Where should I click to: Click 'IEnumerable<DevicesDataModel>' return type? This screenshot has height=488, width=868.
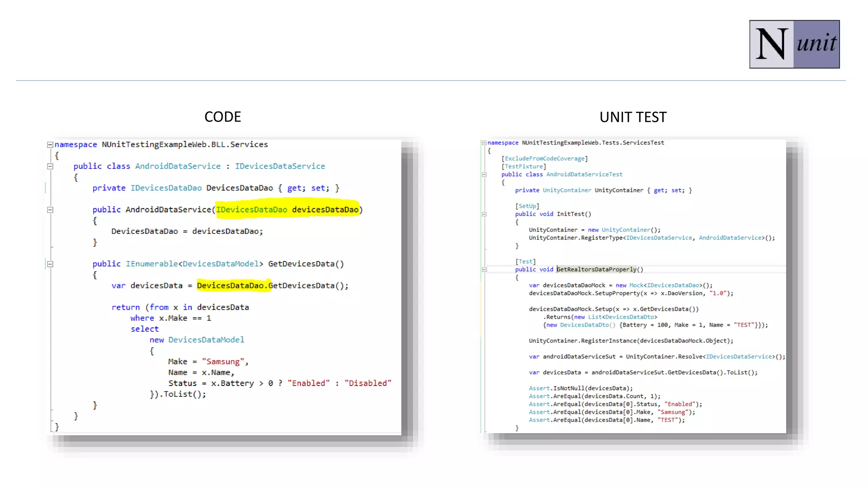(x=194, y=264)
